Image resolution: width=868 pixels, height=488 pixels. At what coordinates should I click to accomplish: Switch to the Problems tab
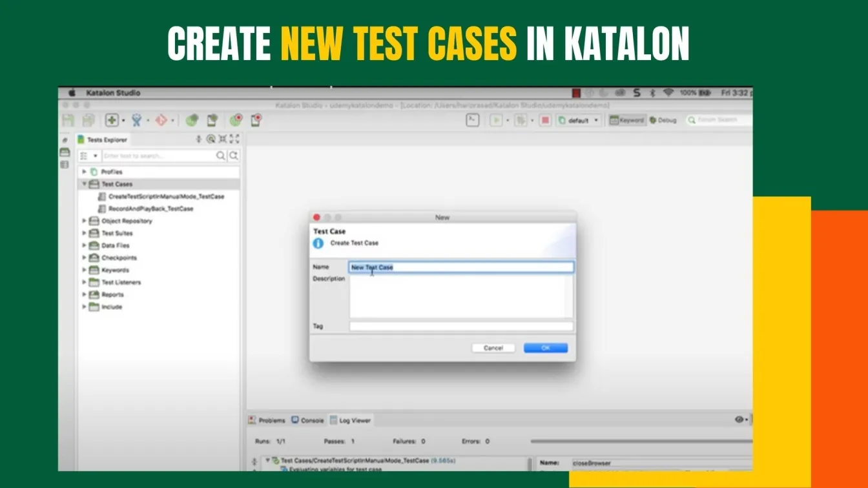[267, 420]
